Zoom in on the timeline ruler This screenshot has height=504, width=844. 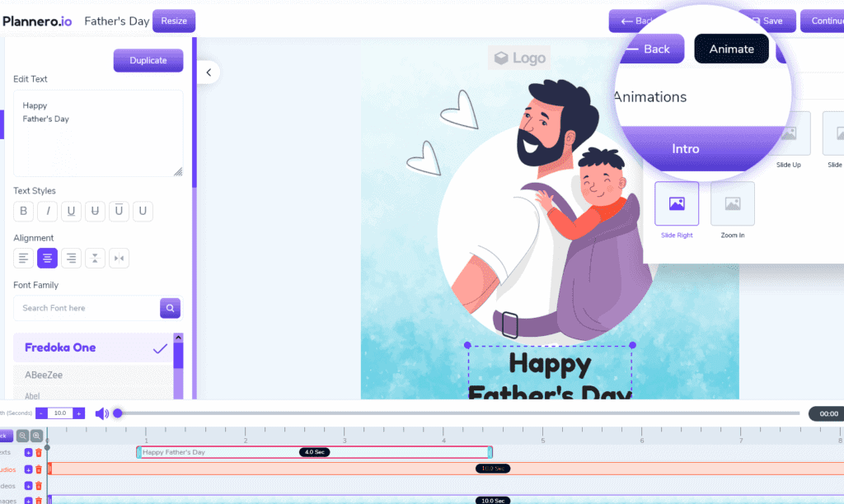pyautogui.click(x=36, y=436)
